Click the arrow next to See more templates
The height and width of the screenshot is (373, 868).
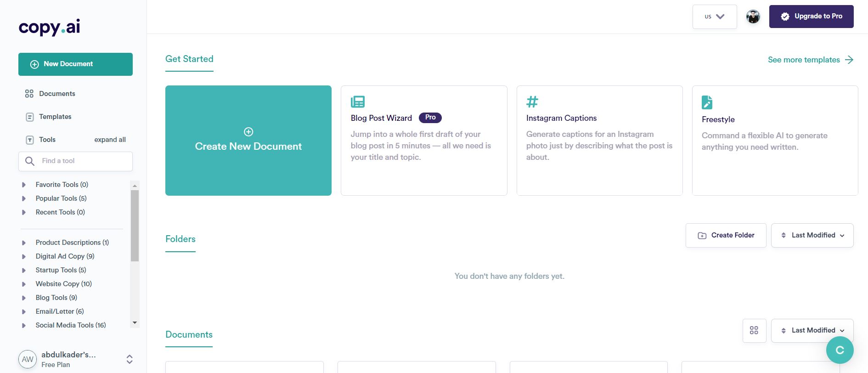coord(849,60)
